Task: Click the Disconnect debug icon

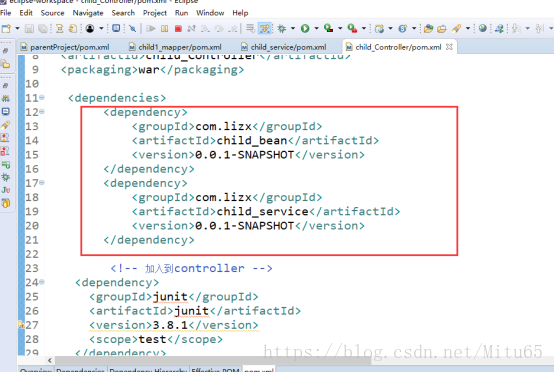Action: tap(191, 29)
